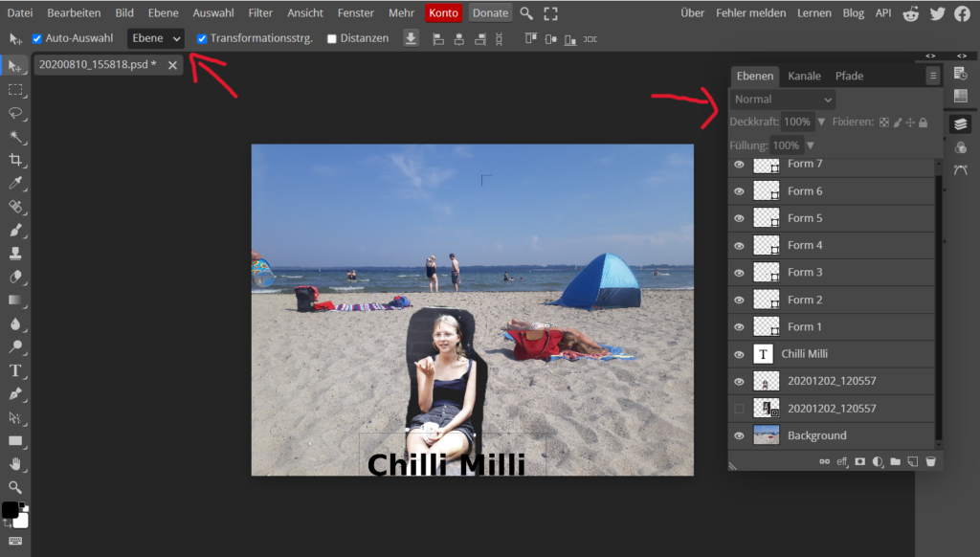This screenshot has height=557, width=980.
Task: Hide the Form 1 layer
Action: click(x=739, y=327)
